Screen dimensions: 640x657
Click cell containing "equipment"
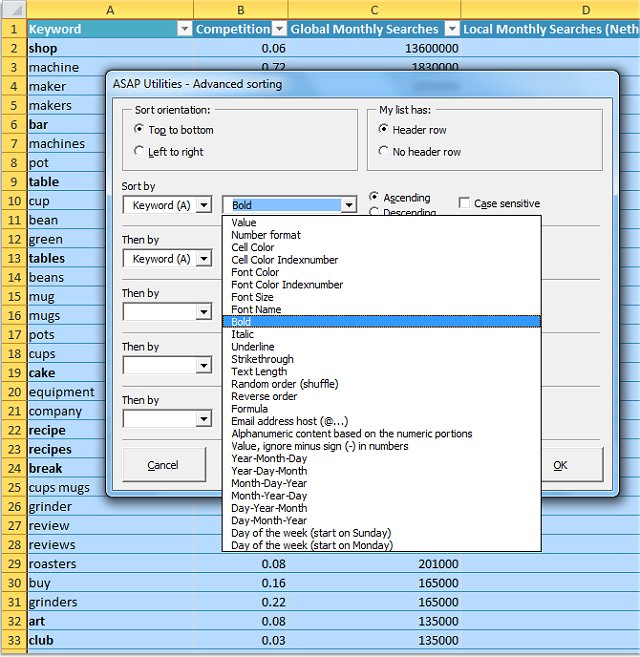[x=66, y=392]
